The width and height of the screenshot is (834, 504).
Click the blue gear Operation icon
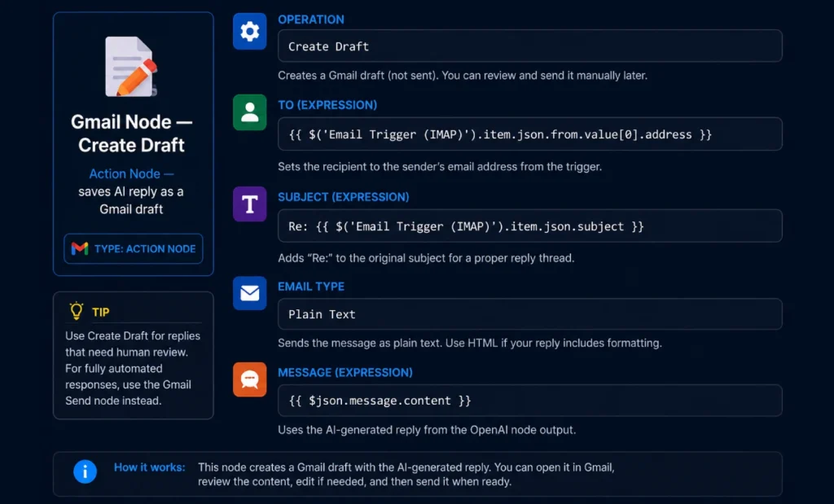(x=249, y=32)
